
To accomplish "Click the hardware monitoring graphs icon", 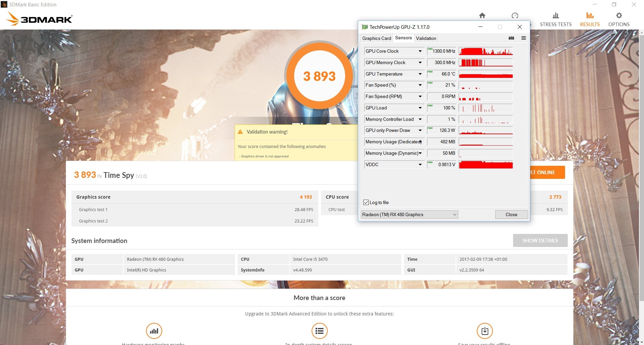I will coord(154,331).
